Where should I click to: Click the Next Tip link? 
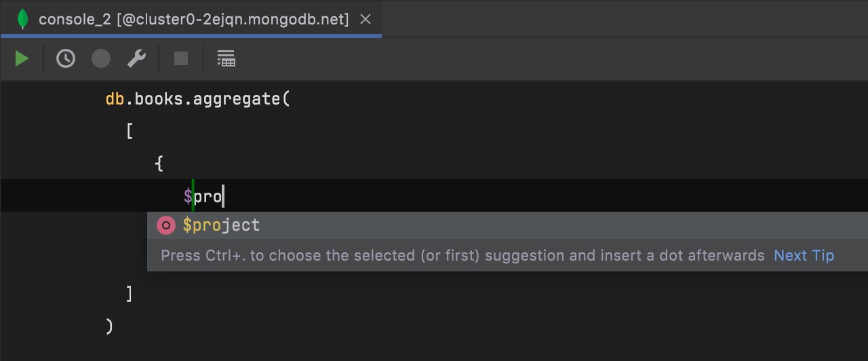point(804,256)
